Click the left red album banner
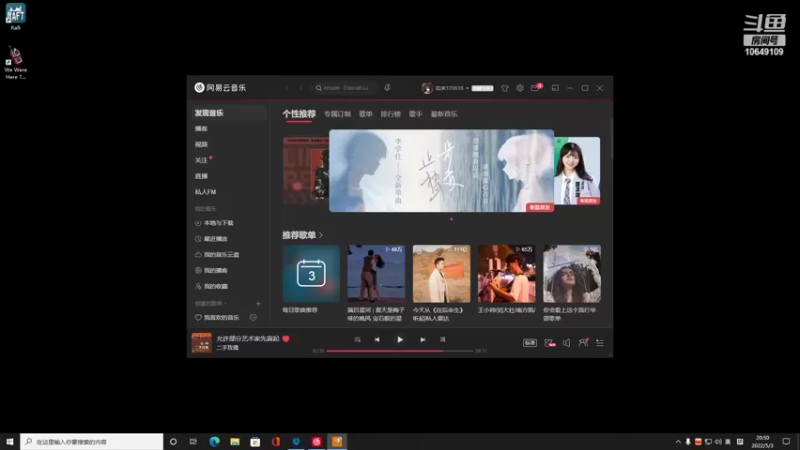Image resolution: width=800 pixels, height=450 pixels. tap(306, 171)
